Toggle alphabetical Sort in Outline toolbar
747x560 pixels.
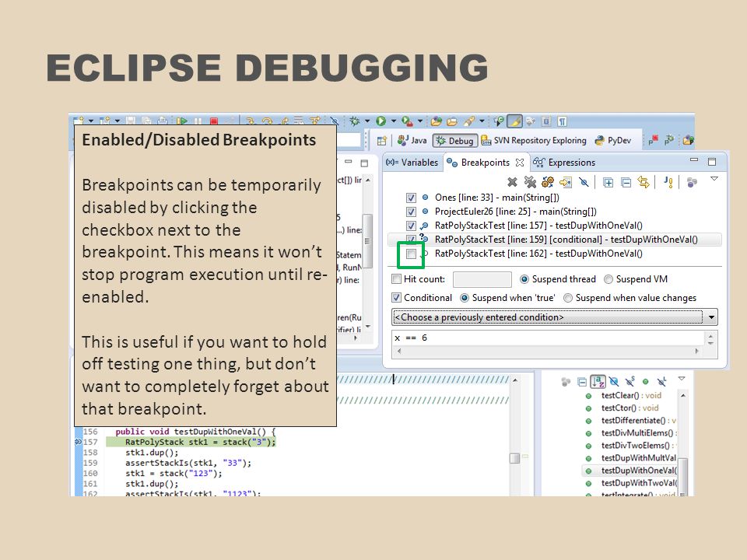tap(598, 381)
